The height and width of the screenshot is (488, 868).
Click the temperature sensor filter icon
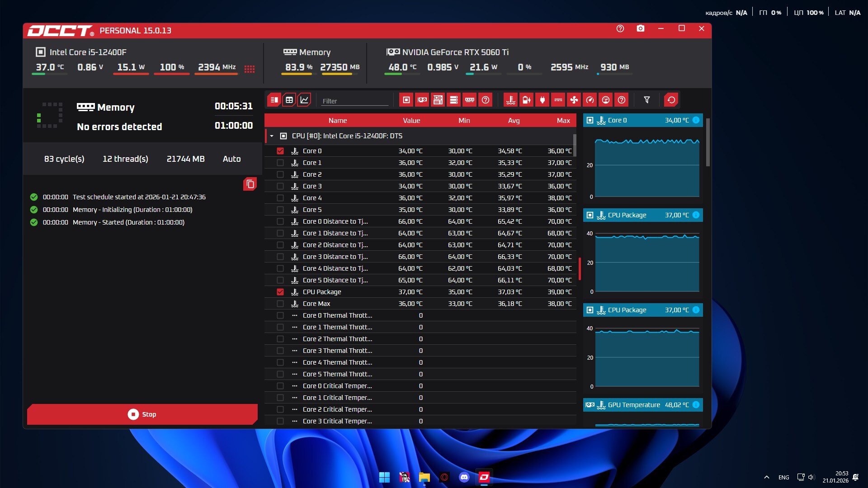[x=511, y=100]
